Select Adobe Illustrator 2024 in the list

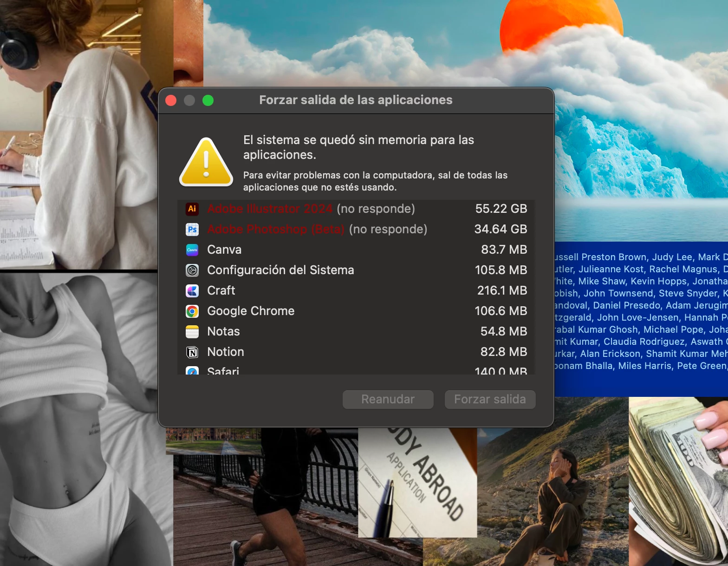(x=356, y=209)
